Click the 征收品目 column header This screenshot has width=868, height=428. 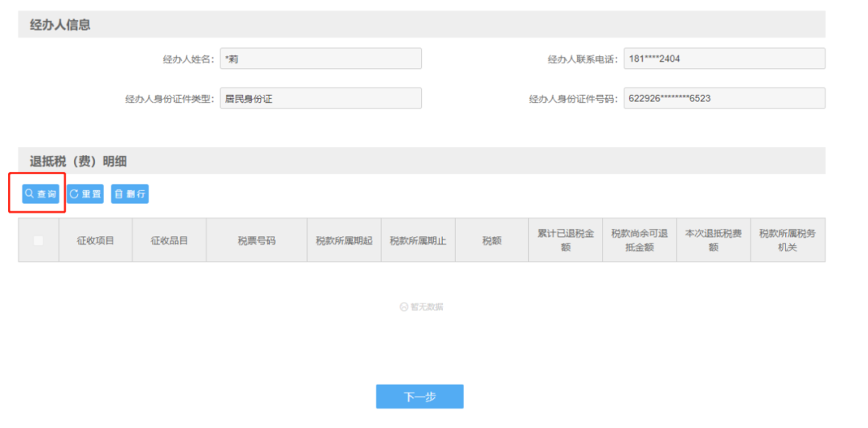169,240
